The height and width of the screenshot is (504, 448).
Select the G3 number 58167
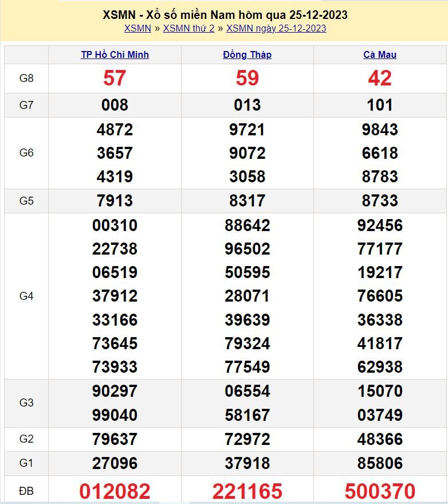[x=247, y=415]
